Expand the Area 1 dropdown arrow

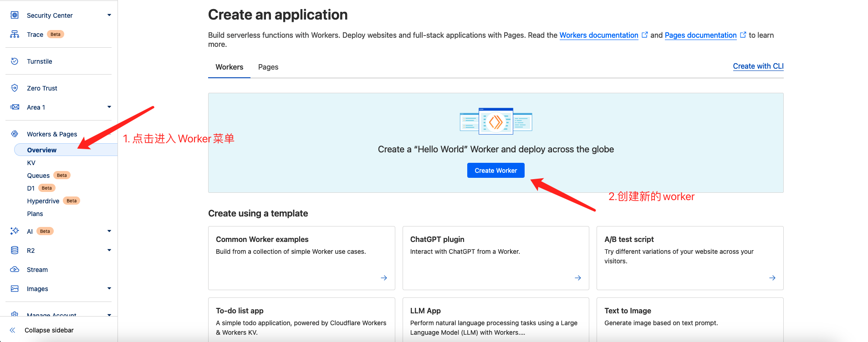(109, 107)
